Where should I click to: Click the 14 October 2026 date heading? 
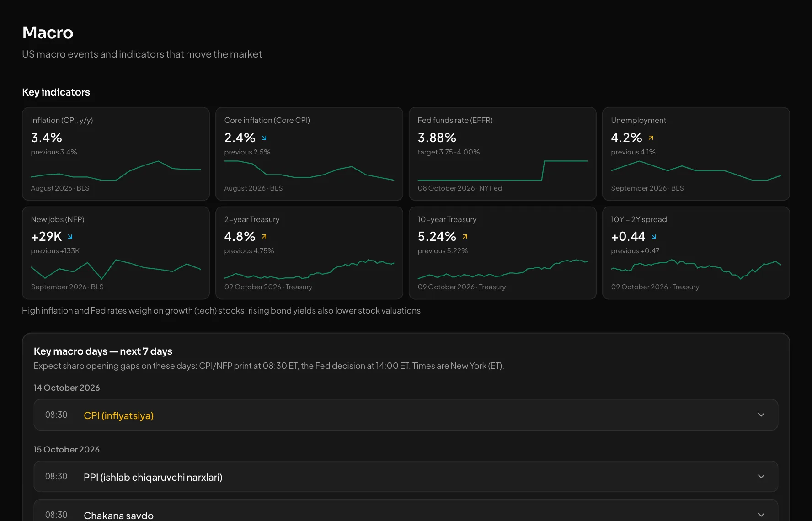(x=66, y=388)
